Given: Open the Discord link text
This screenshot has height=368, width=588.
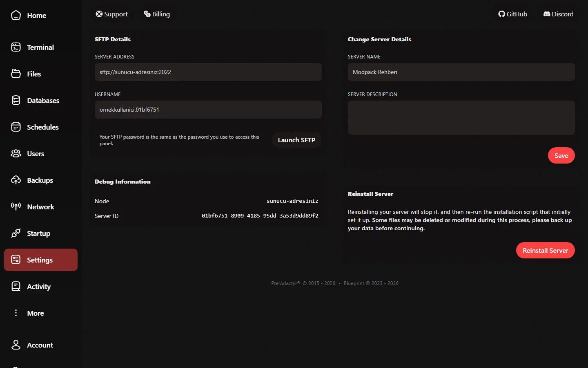Looking at the screenshot, I should pos(563,14).
